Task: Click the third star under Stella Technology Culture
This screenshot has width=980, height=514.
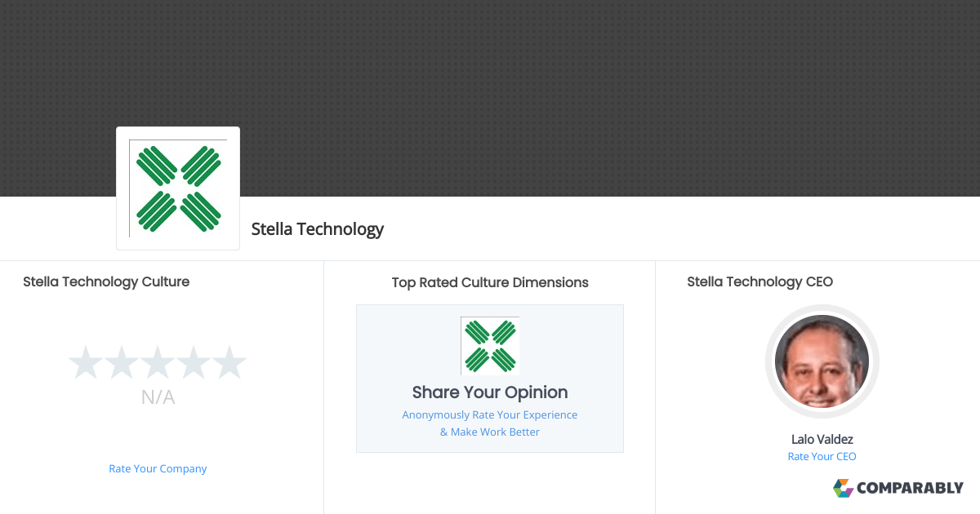Action: [158, 361]
